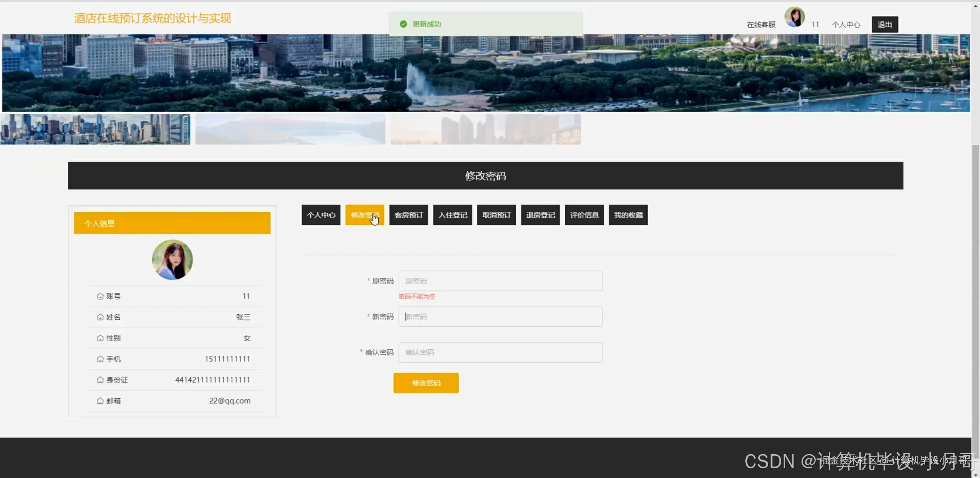Select the third faded buildings thumbnail
The height and width of the screenshot is (478, 980).
486,129
